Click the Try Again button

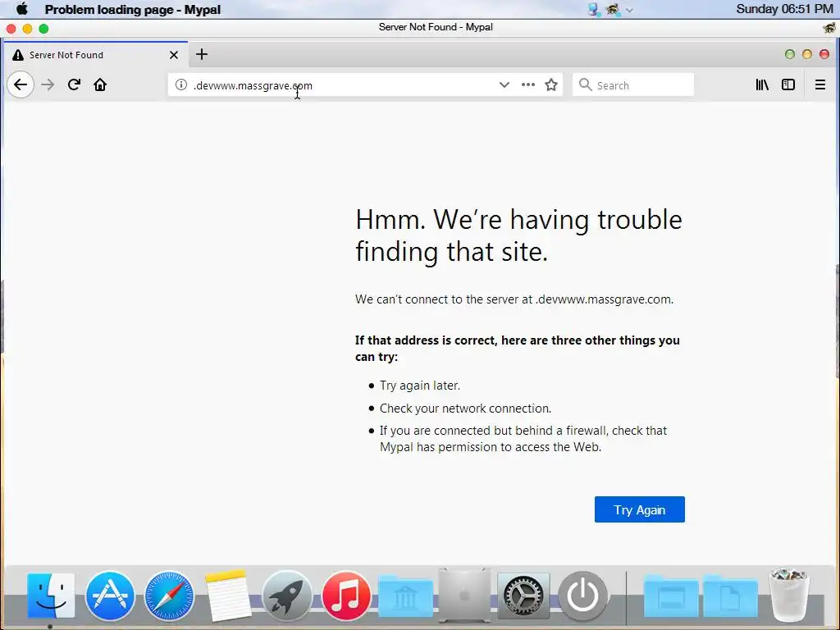pos(640,509)
